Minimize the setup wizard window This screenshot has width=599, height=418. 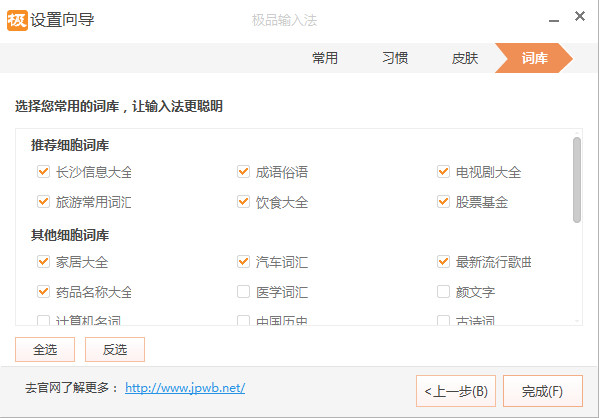click(554, 20)
